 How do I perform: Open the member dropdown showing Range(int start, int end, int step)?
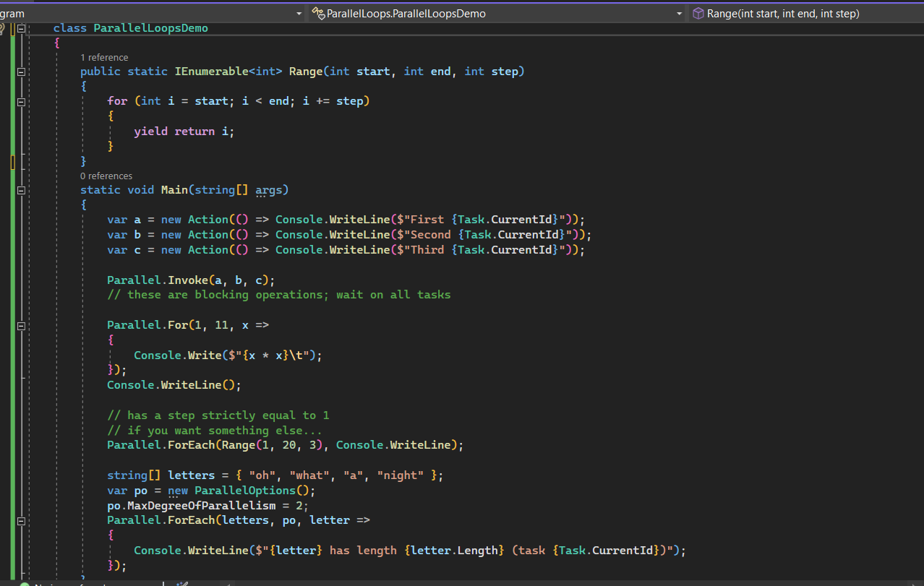pyautogui.click(x=805, y=13)
